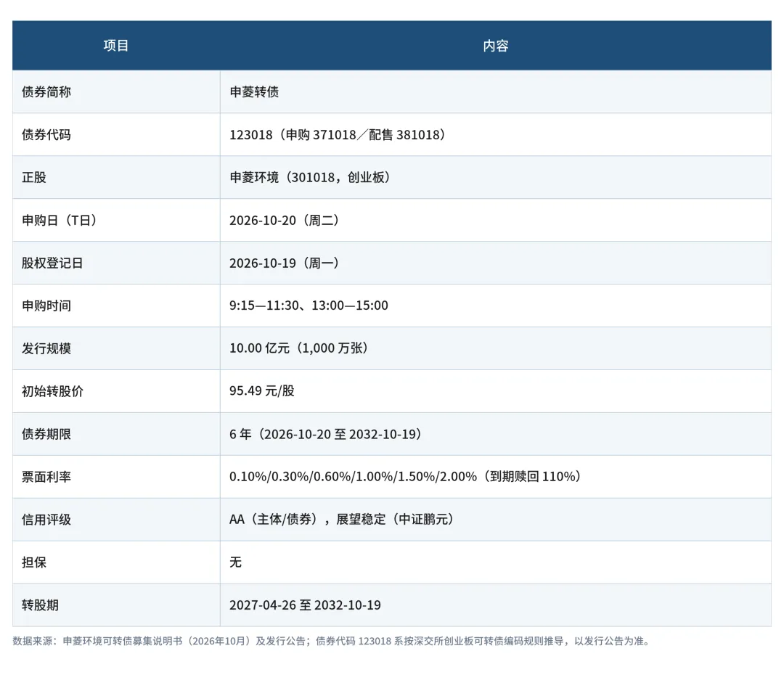
Task: Select the 2026-10-20（周二） value
Action: coord(285,220)
